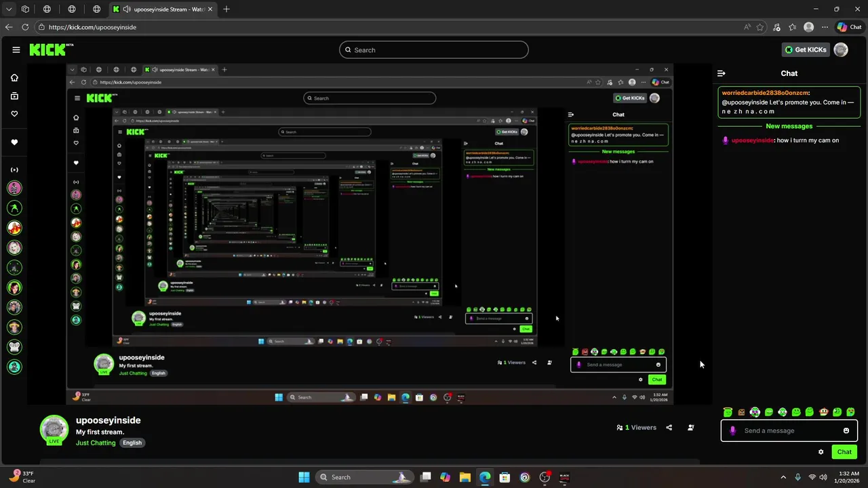Click the user icon beside share icon
The image size is (868, 488).
(x=690, y=428)
